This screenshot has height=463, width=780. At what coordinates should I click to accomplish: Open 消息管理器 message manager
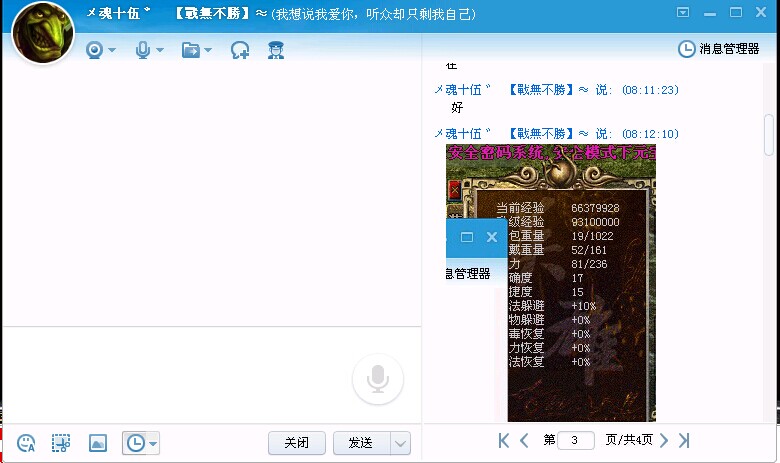coord(719,48)
